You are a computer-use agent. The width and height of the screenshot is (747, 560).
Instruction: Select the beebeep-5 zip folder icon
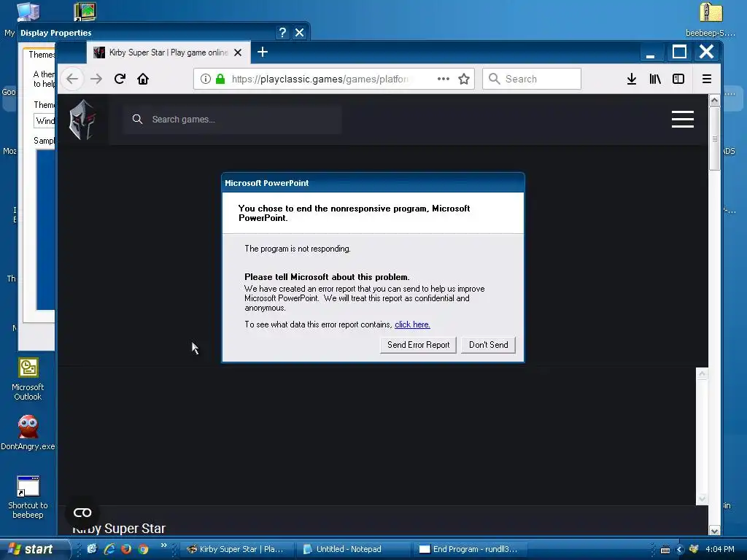click(711, 19)
